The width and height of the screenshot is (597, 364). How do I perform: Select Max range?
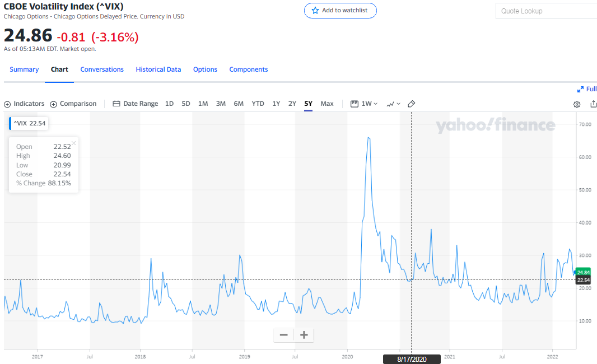tap(327, 104)
